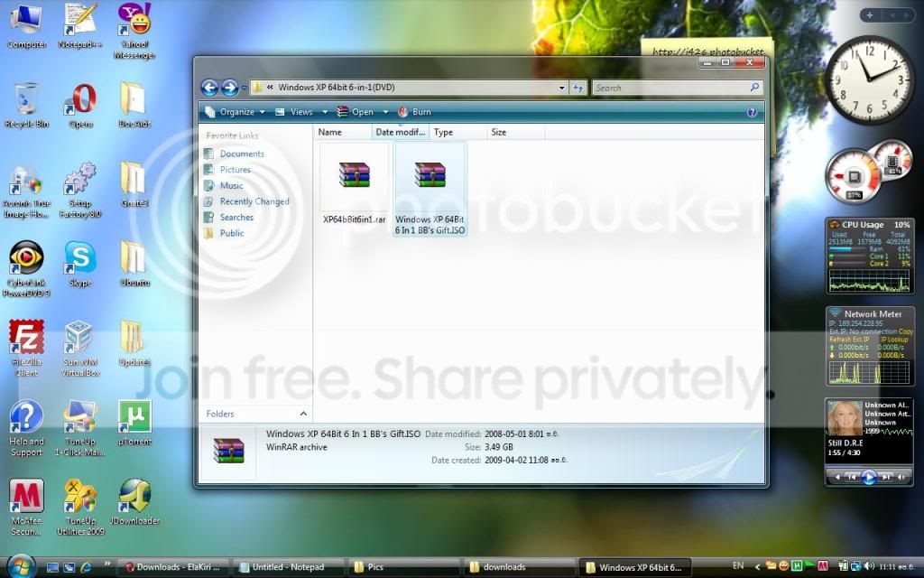
Task: Open the DocAids folder on the desktop
Action: click(134, 107)
